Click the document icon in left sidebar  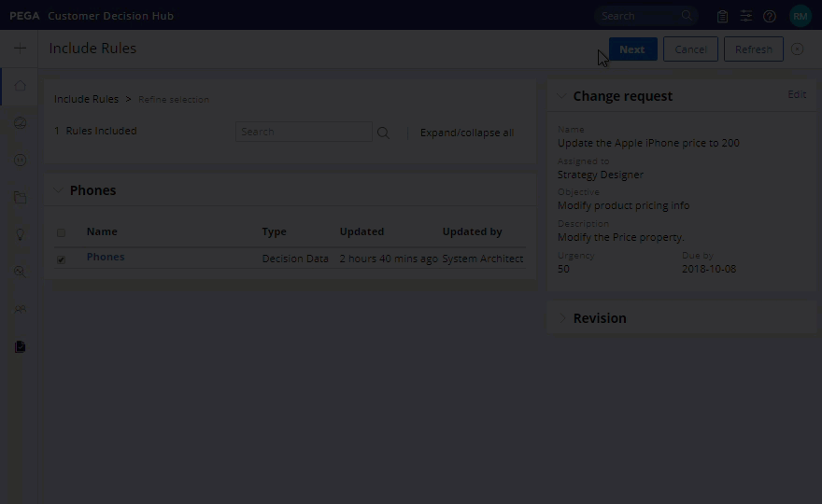coord(20,346)
